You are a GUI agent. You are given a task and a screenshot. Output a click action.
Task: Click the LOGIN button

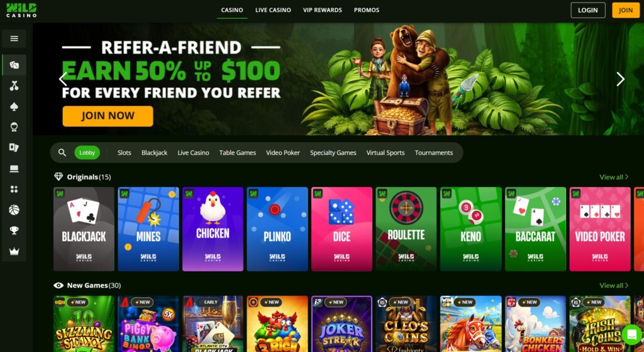tap(588, 10)
